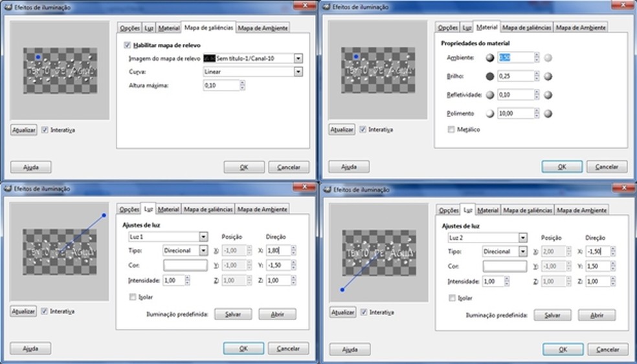637x364 pixels.
Task: Click Abrir preset button in Luz 2 window
Action: pos(597,315)
